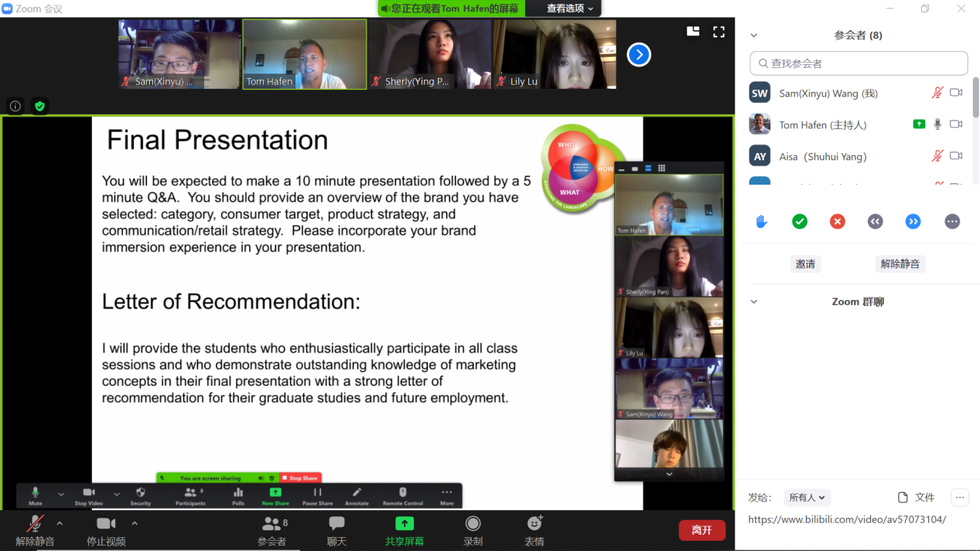Click the raise hand icon
This screenshot has width=980, height=551.
(x=762, y=222)
